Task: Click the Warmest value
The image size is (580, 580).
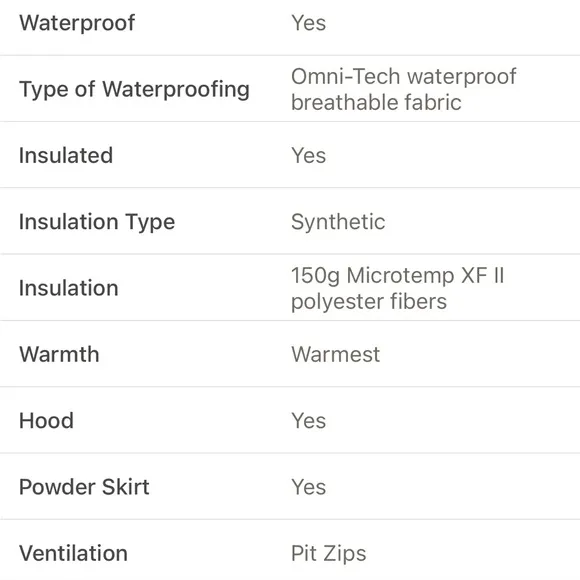Action: coord(335,354)
